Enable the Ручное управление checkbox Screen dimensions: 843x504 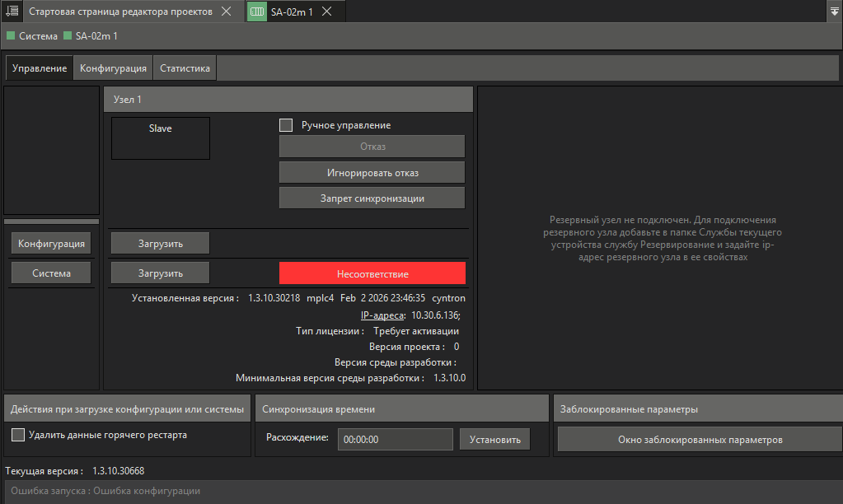click(x=286, y=125)
